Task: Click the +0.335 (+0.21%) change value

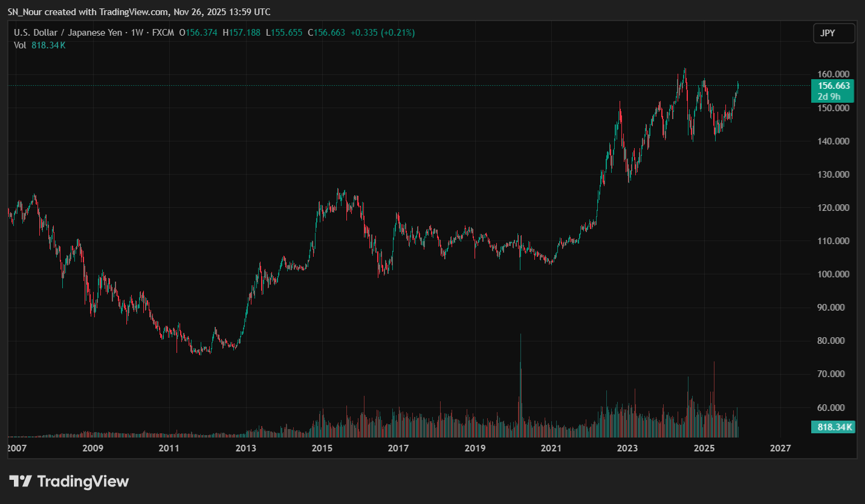Action: pyautogui.click(x=382, y=33)
